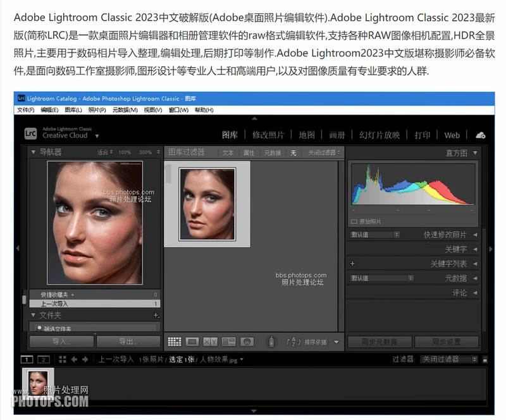Hide right panel group arrow
The height and width of the screenshot is (420, 506).
click(x=491, y=249)
